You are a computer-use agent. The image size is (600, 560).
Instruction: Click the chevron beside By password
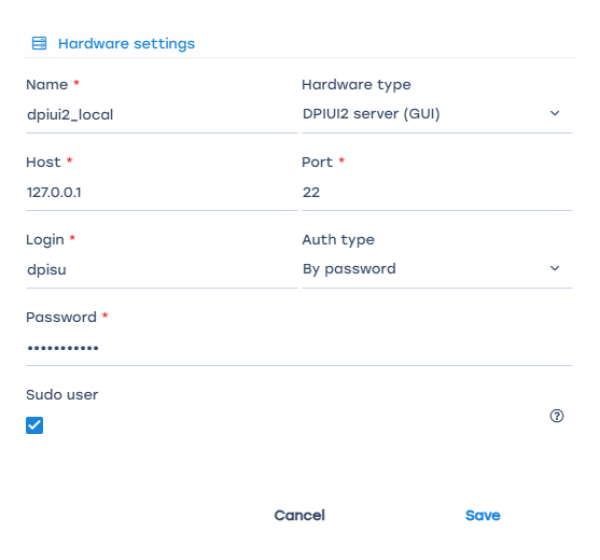(x=555, y=269)
